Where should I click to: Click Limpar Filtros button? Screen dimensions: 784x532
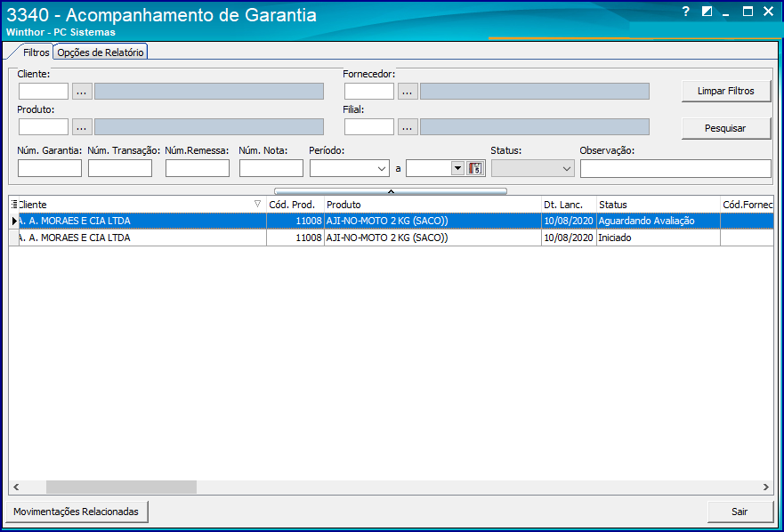(726, 91)
